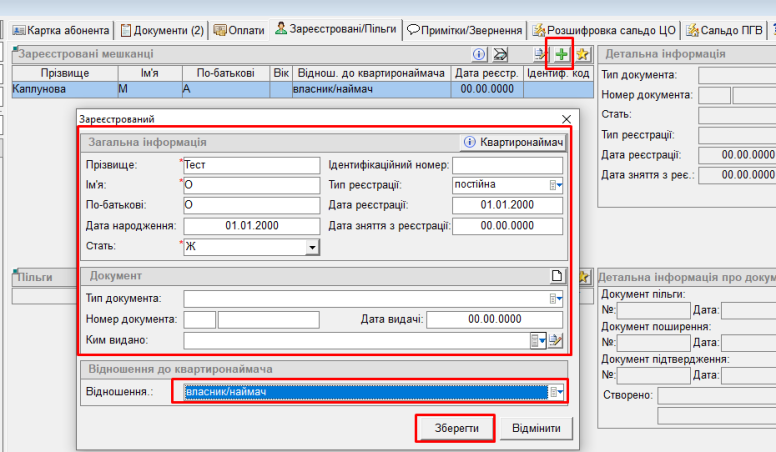This screenshot has height=452, width=776.
Task: Click the envelope icon in residents panel header
Action: point(500,54)
